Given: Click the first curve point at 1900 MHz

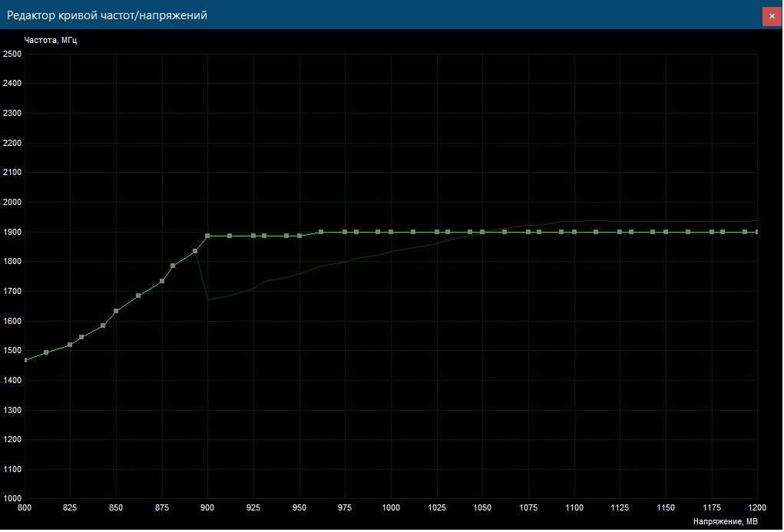Looking at the screenshot, I should [321, 232].
